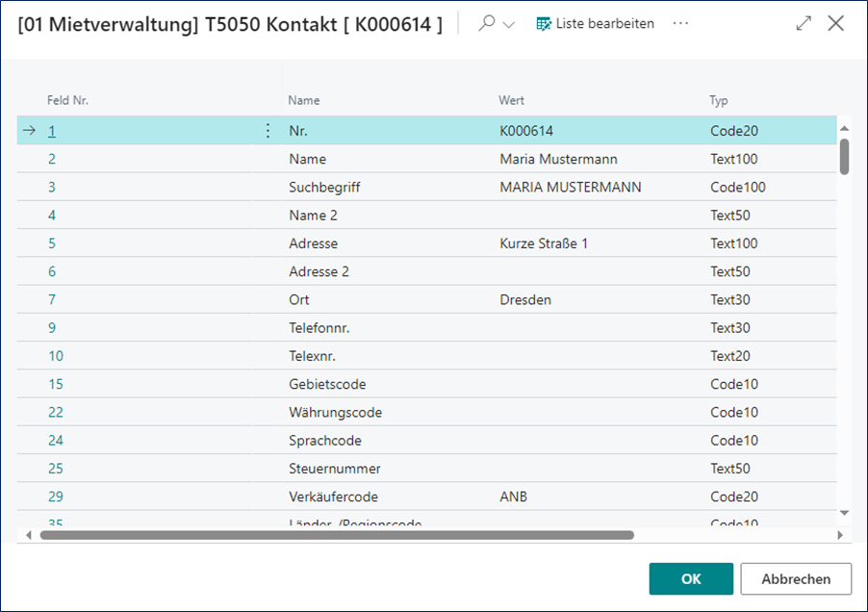Open the more options ellipsis menu
Image resolution: width=868 pixels, height=612 pixels.
point(681,23)
